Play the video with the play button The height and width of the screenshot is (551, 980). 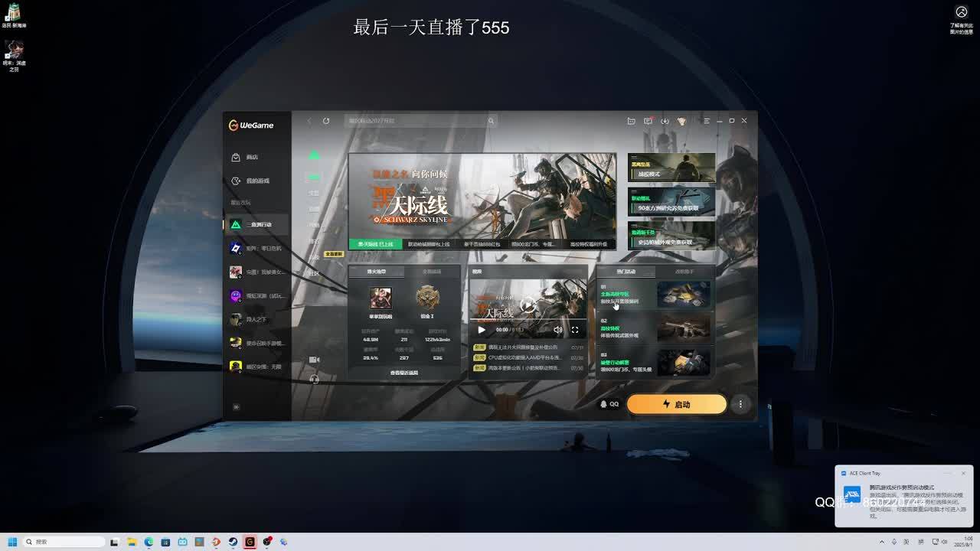click(x=482, y=330)
